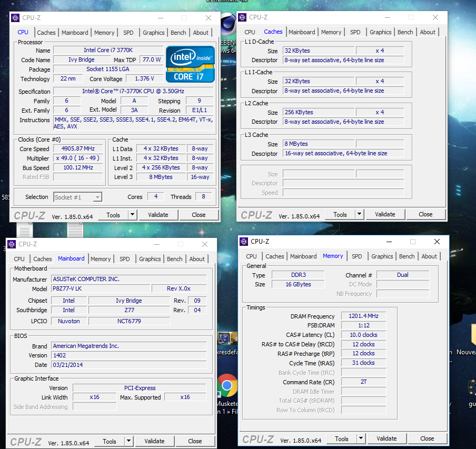Viewport: 476px width, 449px height.
Task: Expand the Tools dropdown arrow in the Memory window
Action: pyautogui.click(x=361, y=438)
